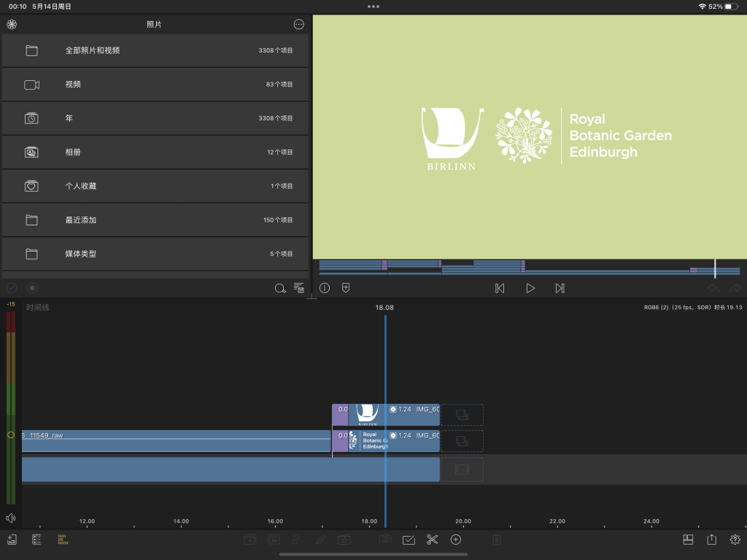The height and width of the screenshot is (560, 747).
Task: Click the purple transition on the Royal Botanic clip
Action: tap(340, 441)
